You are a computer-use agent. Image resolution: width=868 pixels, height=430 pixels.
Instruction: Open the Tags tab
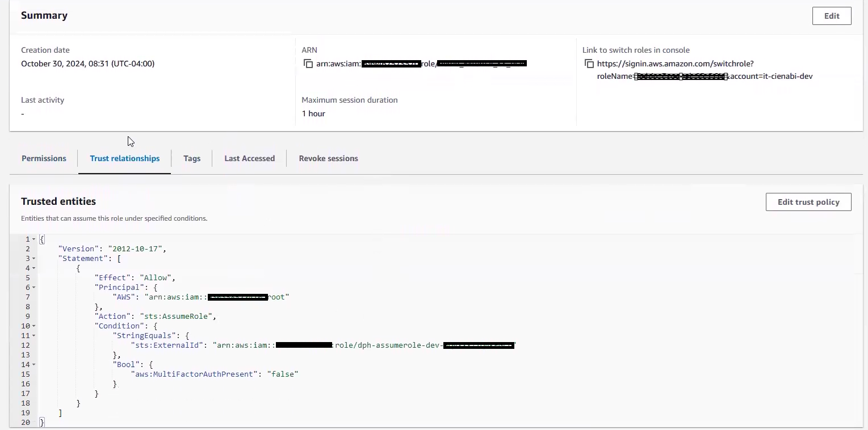192,158
